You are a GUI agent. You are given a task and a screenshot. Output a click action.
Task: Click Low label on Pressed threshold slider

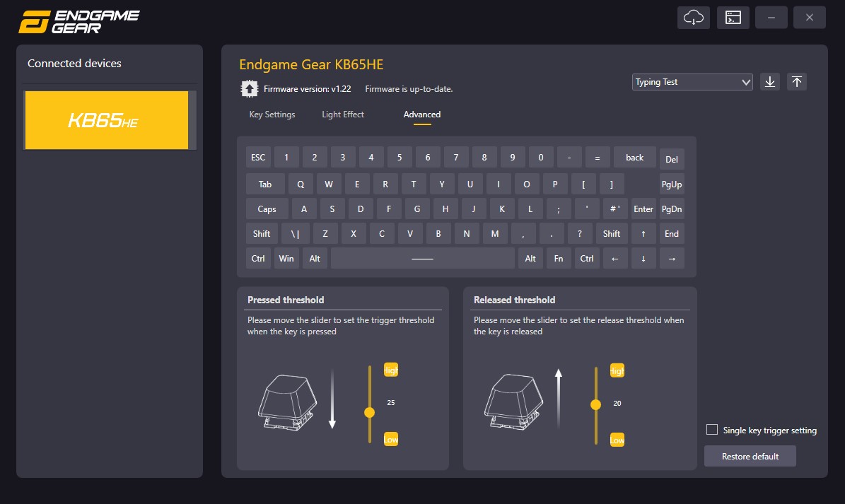[391, 440]
